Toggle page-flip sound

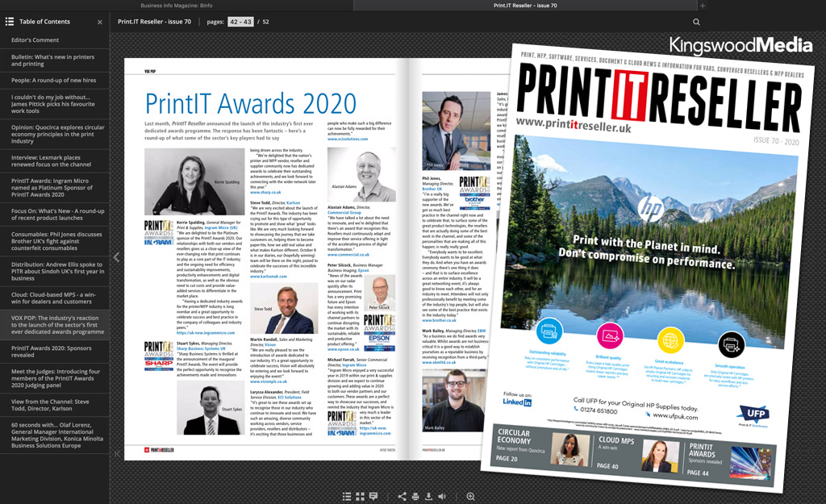point(442,497)
